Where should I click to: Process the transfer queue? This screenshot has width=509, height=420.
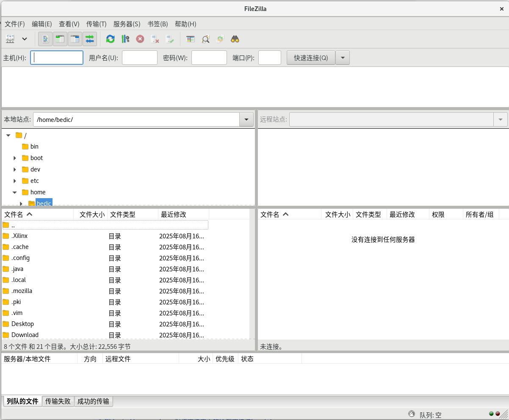coord(125,39)
